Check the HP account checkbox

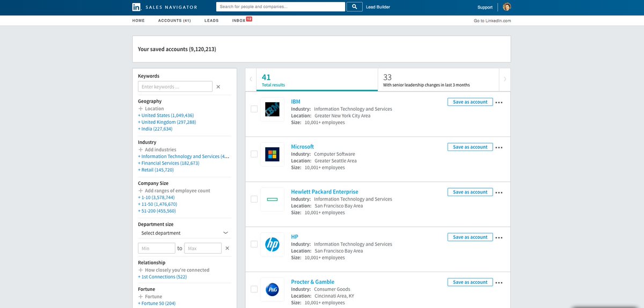coord(254,245)
